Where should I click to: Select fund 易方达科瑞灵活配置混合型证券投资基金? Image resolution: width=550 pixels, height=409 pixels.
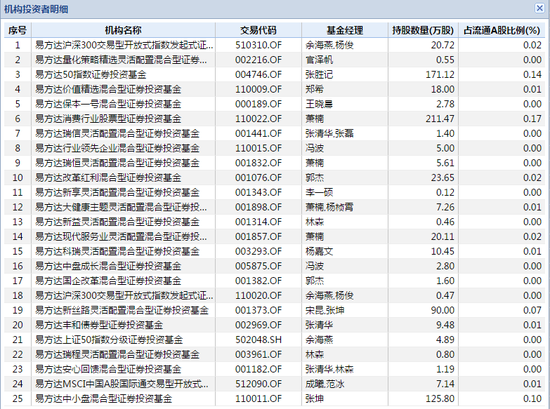coord(118,252)
